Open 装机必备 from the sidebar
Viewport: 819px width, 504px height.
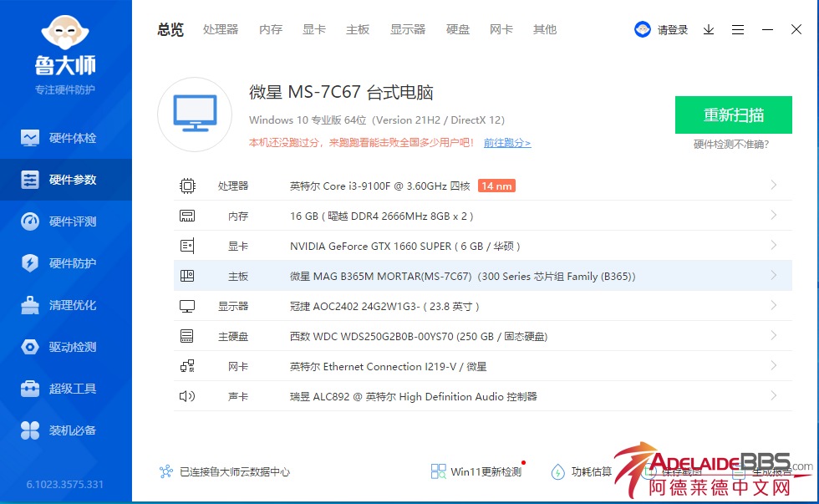click(66, 430)
